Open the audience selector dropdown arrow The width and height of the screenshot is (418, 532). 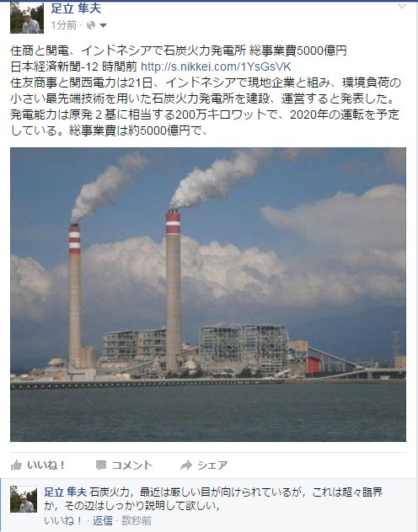click(103, 25)
